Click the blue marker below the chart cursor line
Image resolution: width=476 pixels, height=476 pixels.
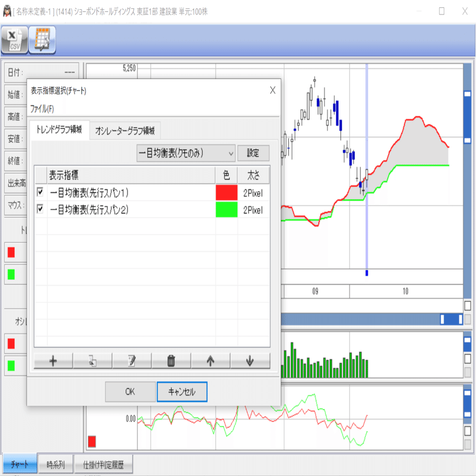(366, 273)
